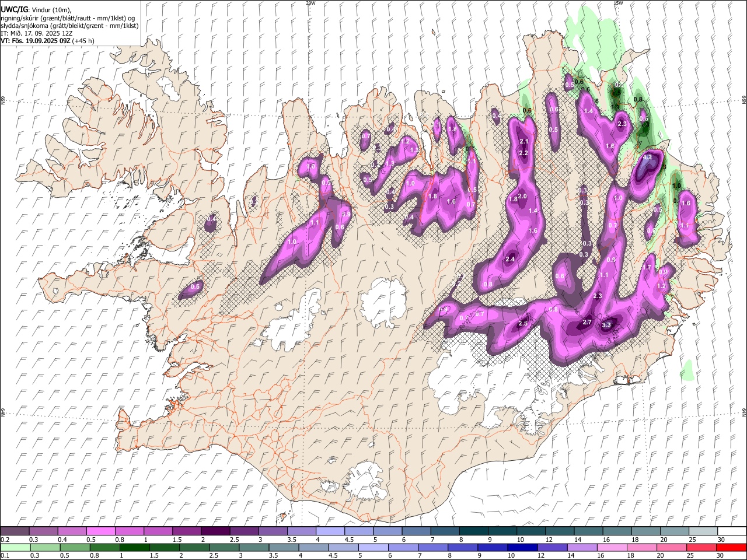
Task: Click the 4.2 snowfall value on the map
Action: tap(647, 157)
